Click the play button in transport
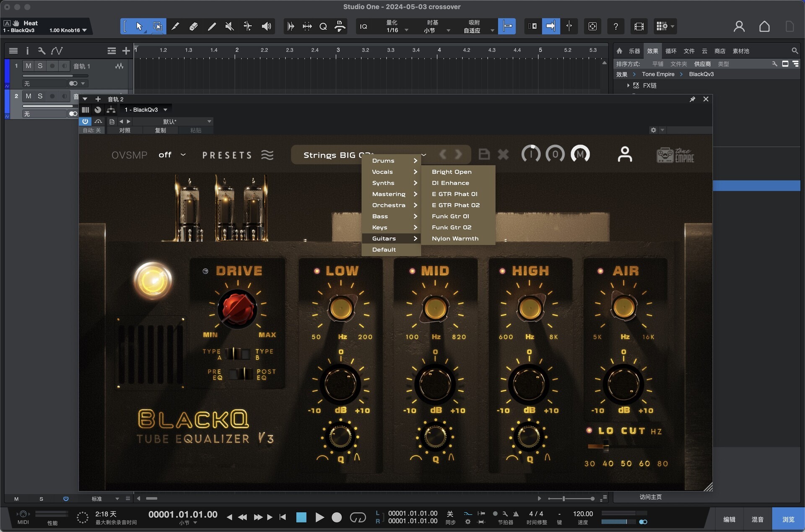This screenshot has height=532, width=805. click(x=319, y=518)
